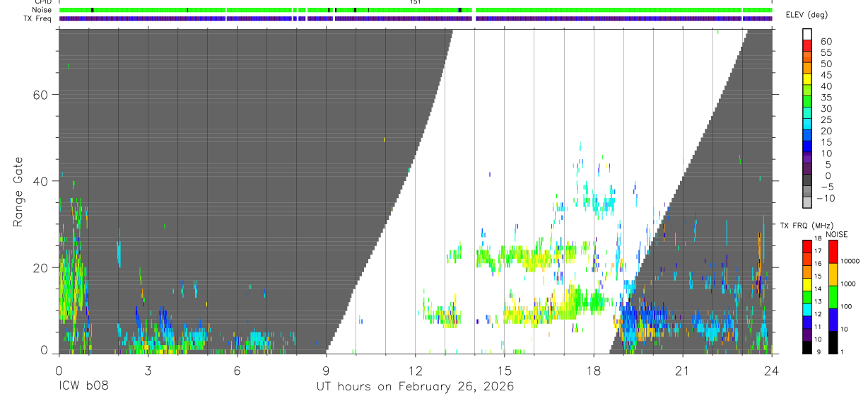Click the cyan ELEV swatch beside 25

click(x=807, y=124)
